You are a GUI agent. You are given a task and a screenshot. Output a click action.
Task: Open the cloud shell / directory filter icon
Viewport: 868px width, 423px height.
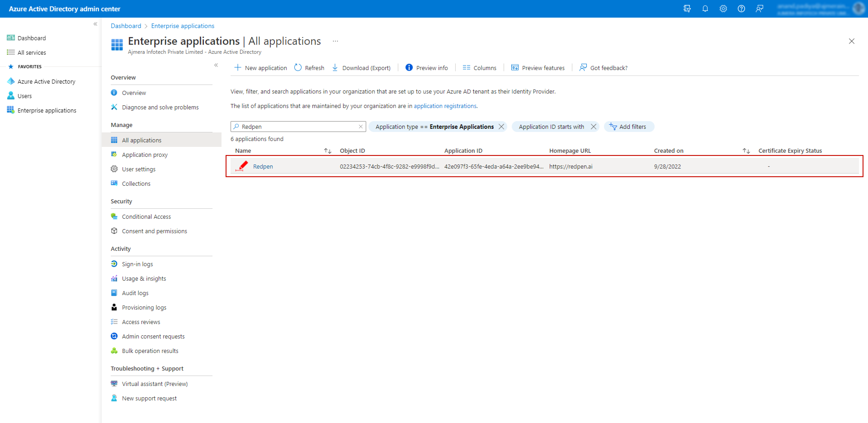[x=687, y=9]
